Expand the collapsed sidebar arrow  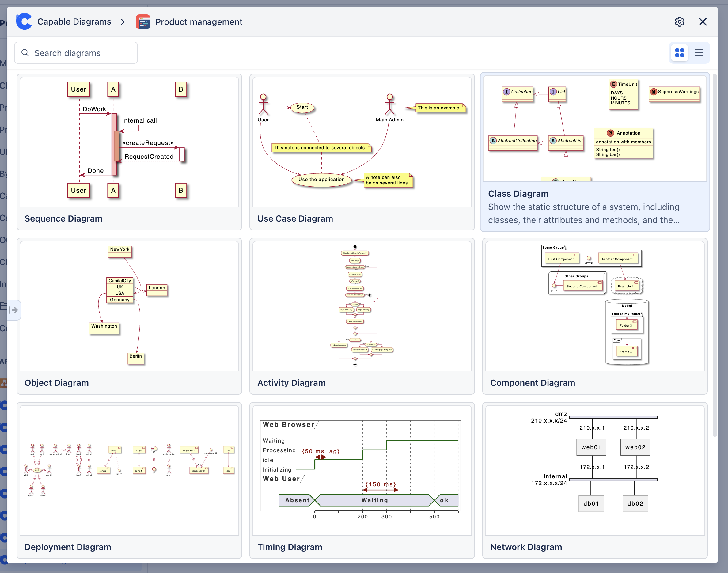point(13,310)
